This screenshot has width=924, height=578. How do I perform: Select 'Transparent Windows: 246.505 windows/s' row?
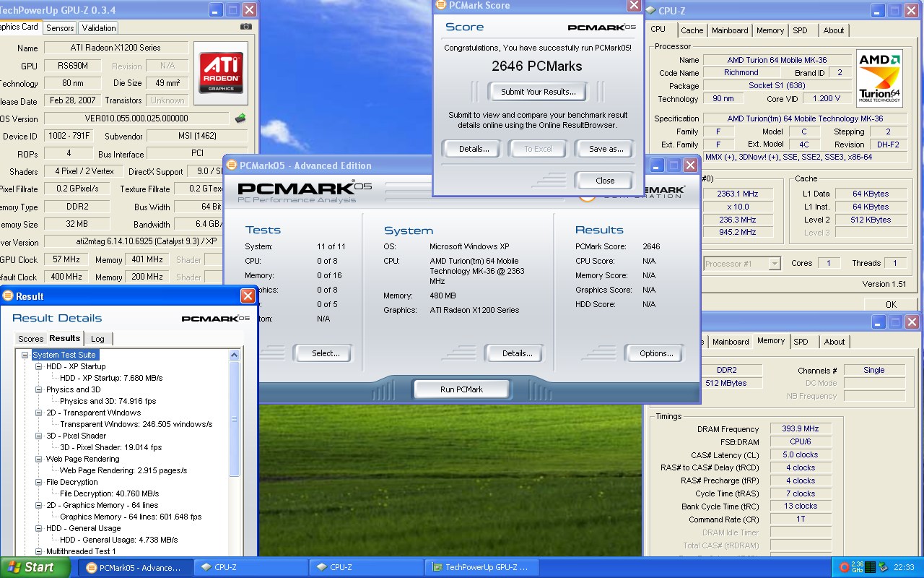tap(136, 424)
